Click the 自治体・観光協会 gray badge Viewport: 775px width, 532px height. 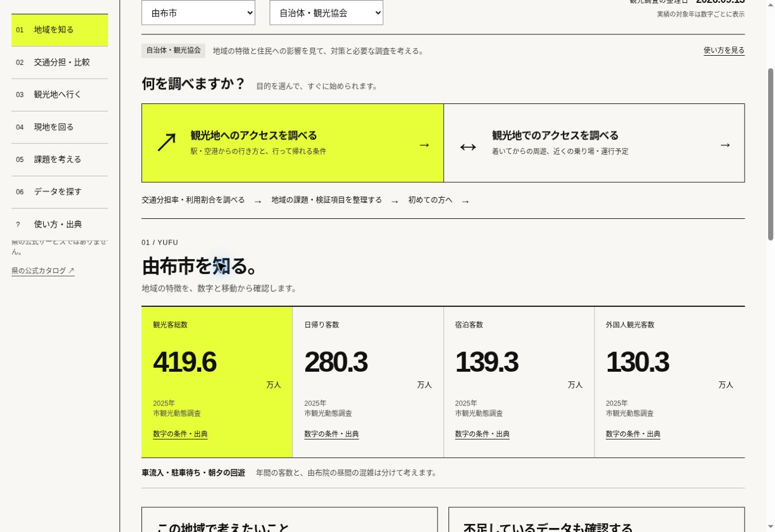(173, 51)
